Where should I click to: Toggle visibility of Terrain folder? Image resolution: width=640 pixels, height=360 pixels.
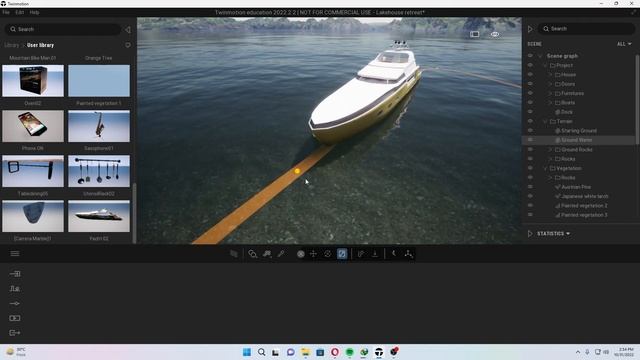530,121
